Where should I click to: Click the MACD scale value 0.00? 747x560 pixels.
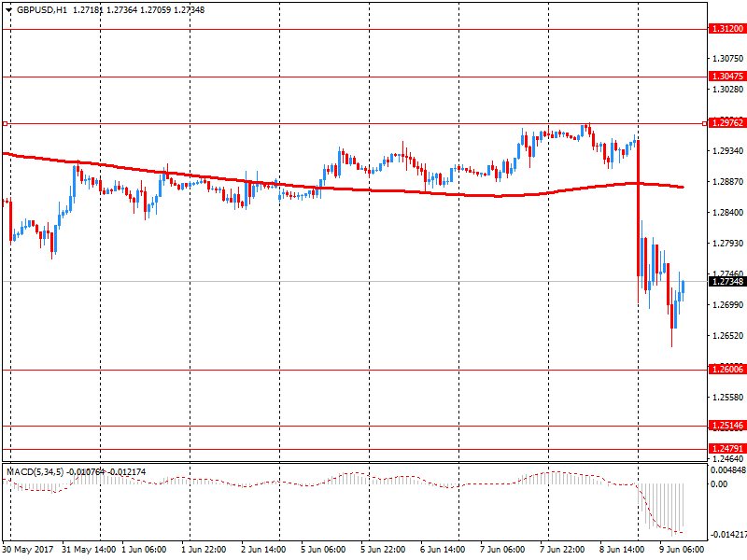(719, 484)
